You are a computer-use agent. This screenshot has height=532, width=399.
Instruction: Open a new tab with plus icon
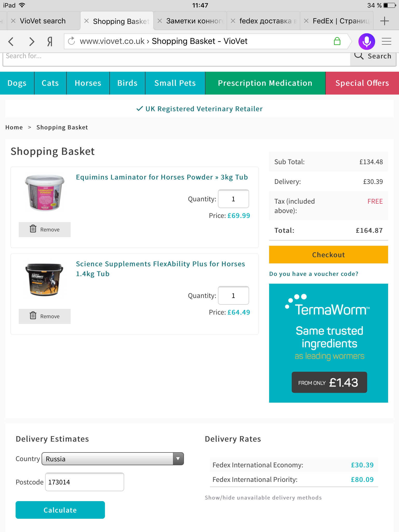click(384, 21)
